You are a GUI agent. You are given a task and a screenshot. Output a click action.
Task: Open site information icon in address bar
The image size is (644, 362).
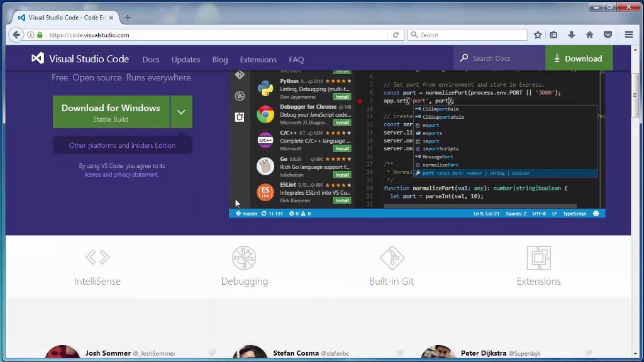coord(31,35)
